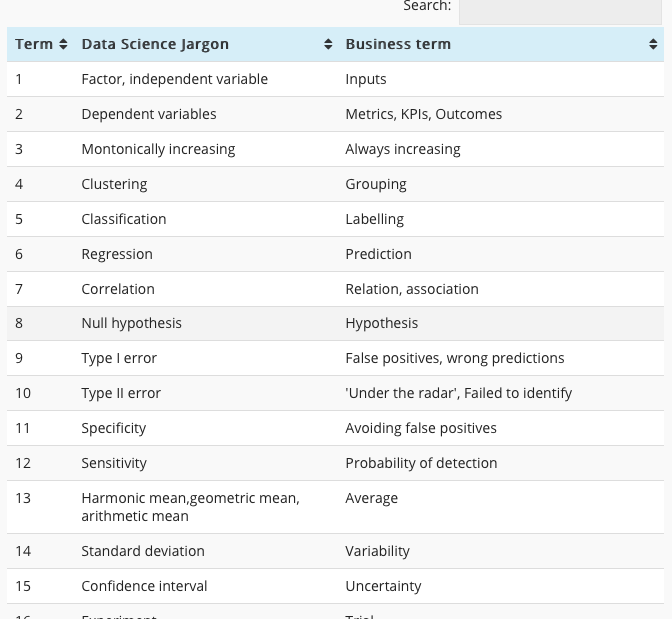
Task: Click the Dependent variables cell
Action: point(148,114)
